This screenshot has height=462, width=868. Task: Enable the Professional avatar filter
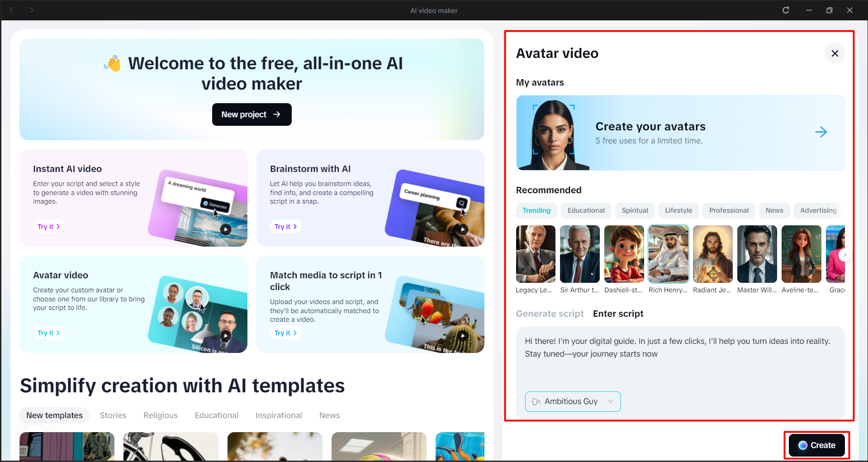click(x=728, y=210)
